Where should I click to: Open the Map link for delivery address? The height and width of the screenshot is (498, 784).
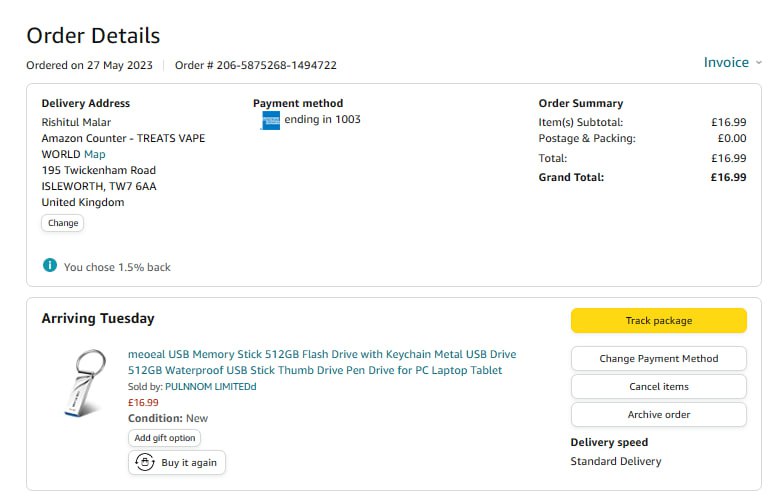pyautogui.click(x=94, y=154)
